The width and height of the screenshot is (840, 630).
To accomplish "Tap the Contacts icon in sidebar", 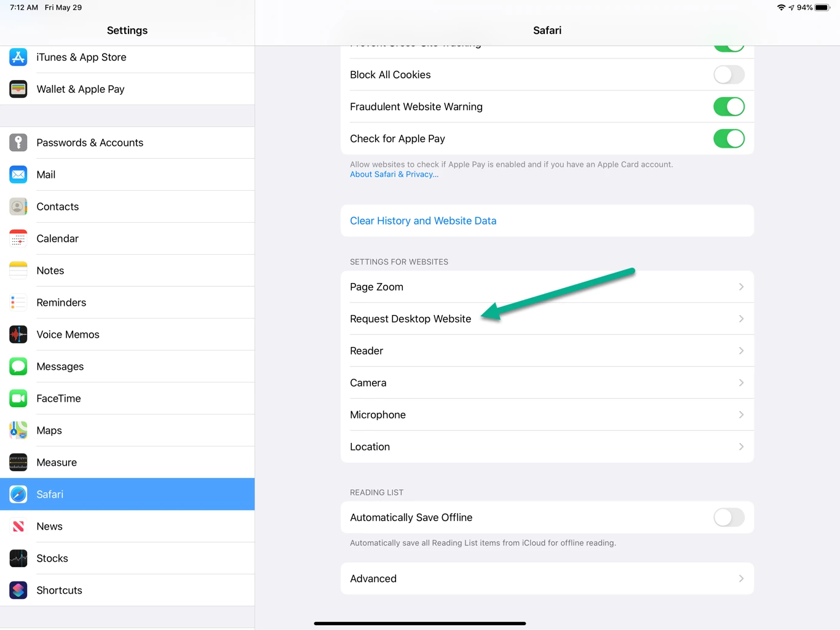I will point(18,207).
